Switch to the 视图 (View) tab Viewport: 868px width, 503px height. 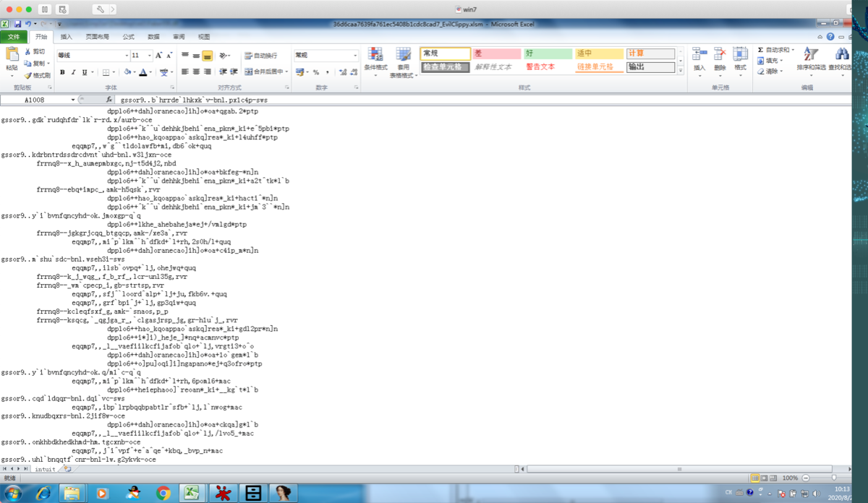tap(204, 37)
